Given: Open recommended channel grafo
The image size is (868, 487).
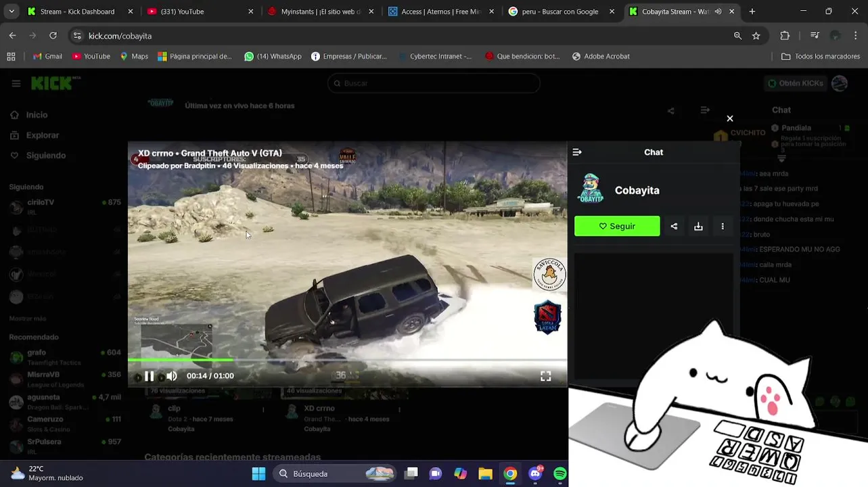Looking at the screenshot, I should pyautogui.click(x=65, y=357).
